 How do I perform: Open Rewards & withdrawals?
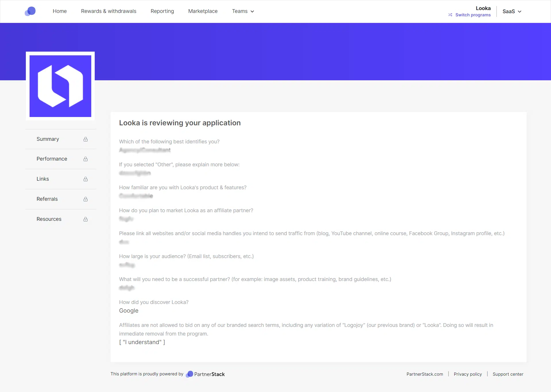click(109, 11)
